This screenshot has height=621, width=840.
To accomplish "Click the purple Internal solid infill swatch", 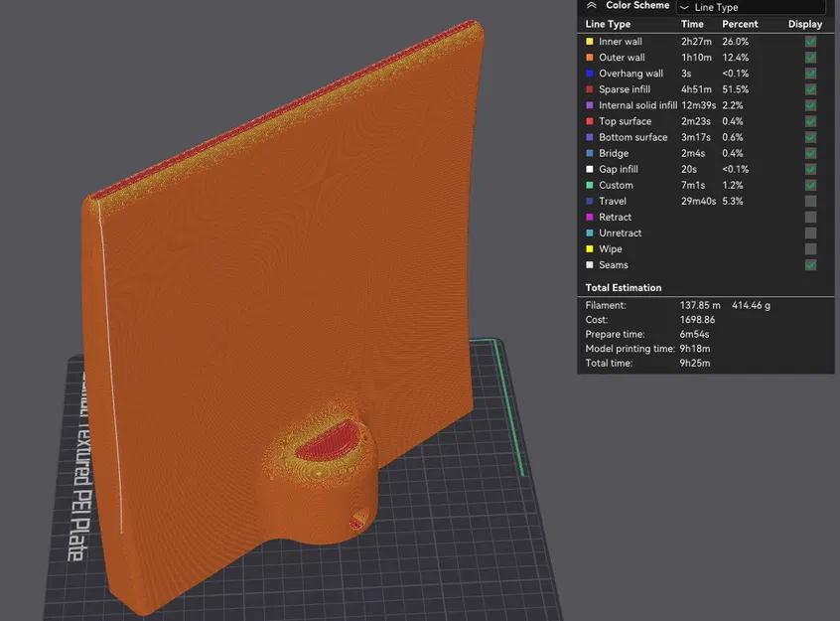I will [x=589, y=105].
